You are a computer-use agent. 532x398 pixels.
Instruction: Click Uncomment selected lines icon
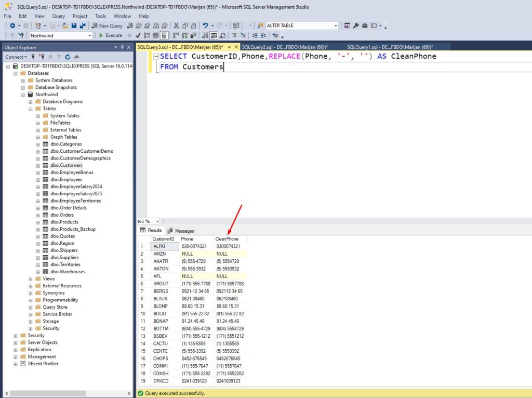tap(243, 35)
